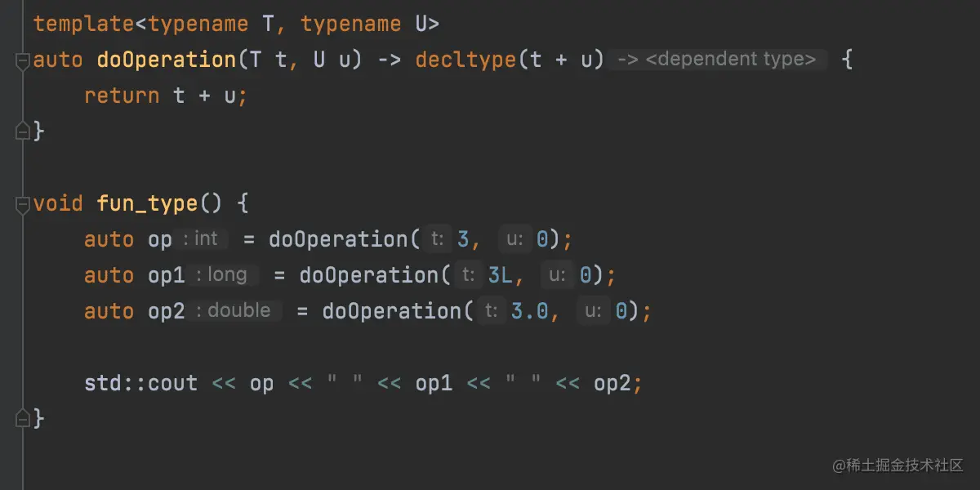Click the fun_type closing brace fold marker

click(22, 416)
